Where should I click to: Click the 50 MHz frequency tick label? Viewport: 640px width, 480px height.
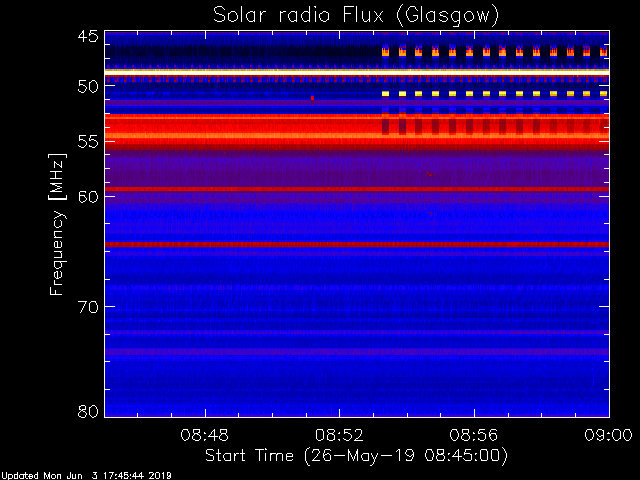(x=88, y=87)
